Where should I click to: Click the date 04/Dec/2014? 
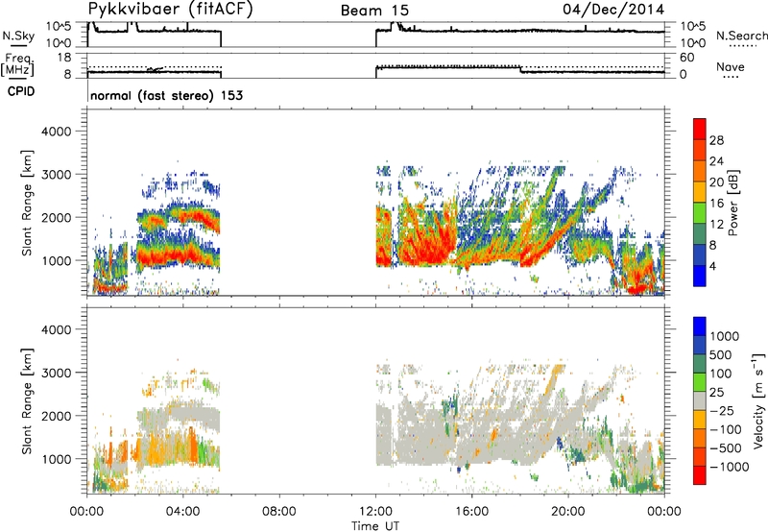click(x=613, y=10)
